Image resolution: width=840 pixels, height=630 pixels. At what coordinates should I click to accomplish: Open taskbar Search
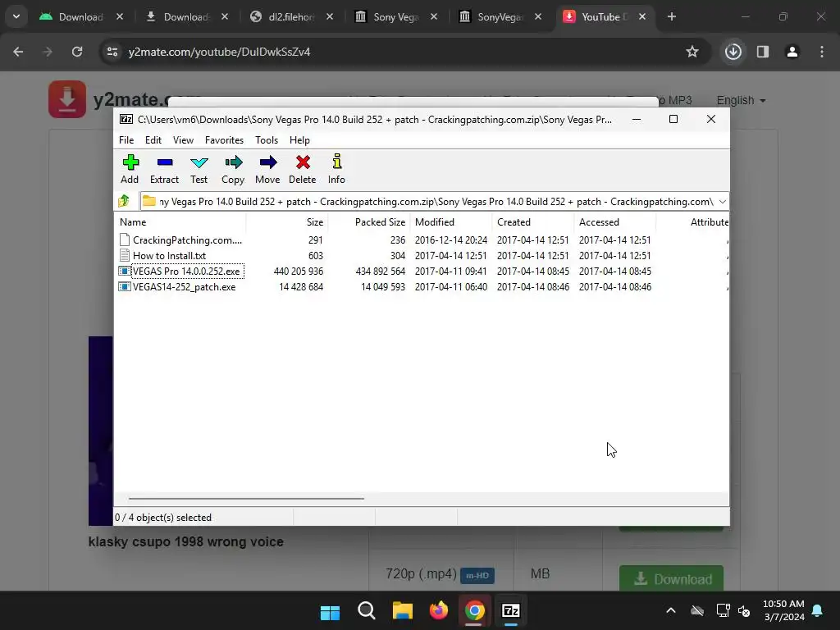coord(367,610)
